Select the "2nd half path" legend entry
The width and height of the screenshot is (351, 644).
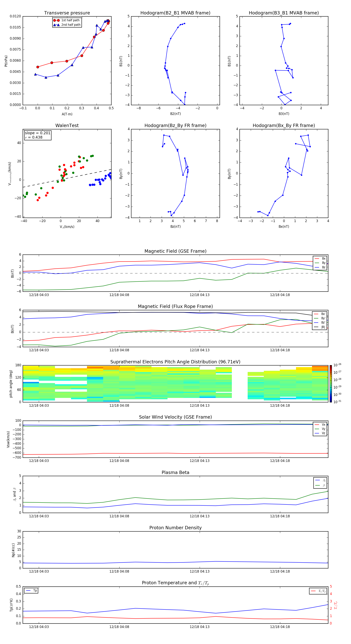(67, 25)
